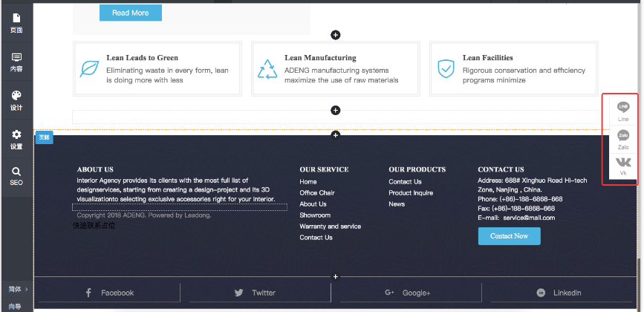The image size is (644, 312).
Task: Open the SEO search panel
Action: tap(16, 175)
